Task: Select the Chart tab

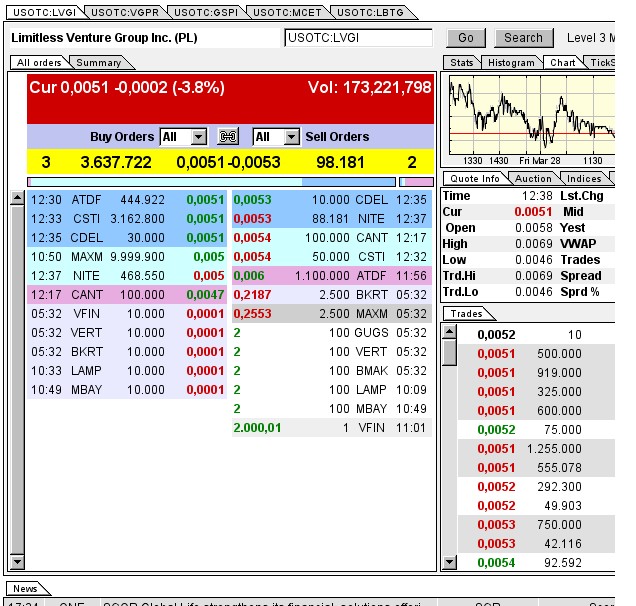Action: pos(563,63)
